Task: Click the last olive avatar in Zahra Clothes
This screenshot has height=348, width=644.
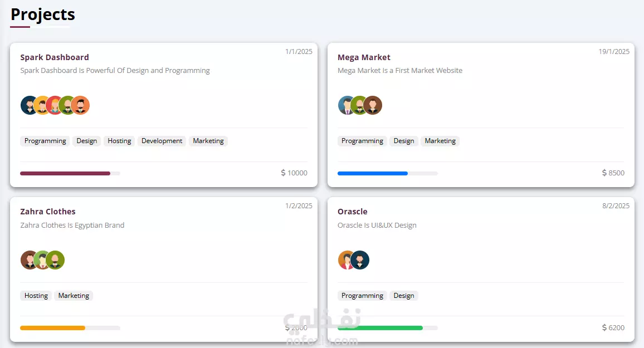Action: 56,260
